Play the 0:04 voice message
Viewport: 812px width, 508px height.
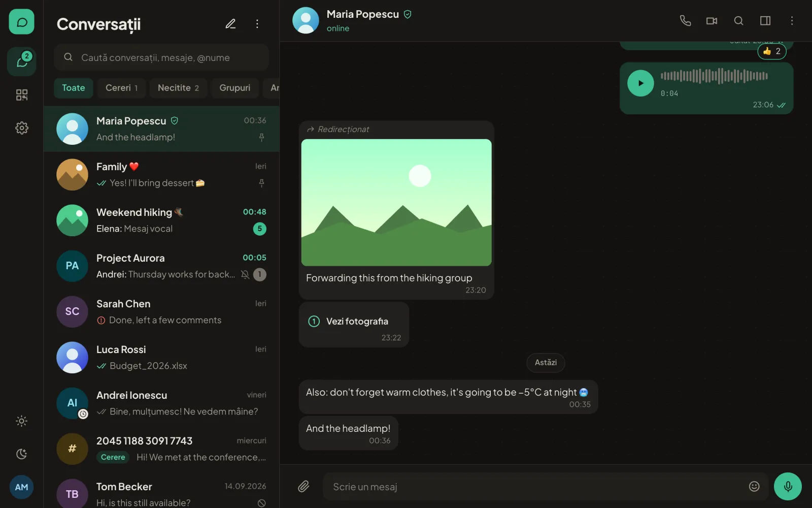coord(640,83)
